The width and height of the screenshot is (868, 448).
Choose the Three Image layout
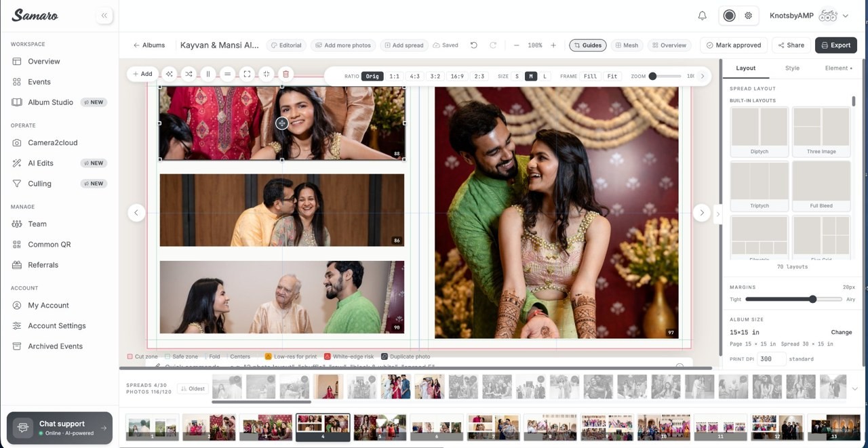pos(821,132)
